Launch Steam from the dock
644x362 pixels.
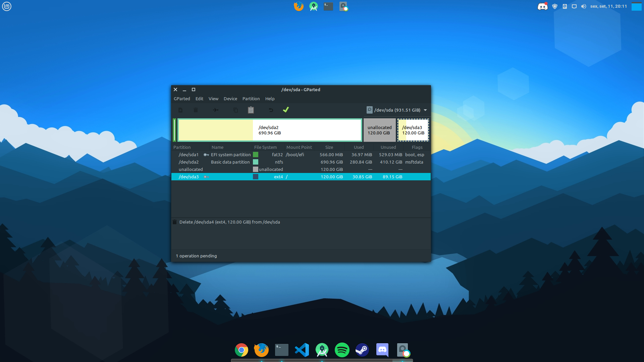pyautogui.click(x=362, y=350)
